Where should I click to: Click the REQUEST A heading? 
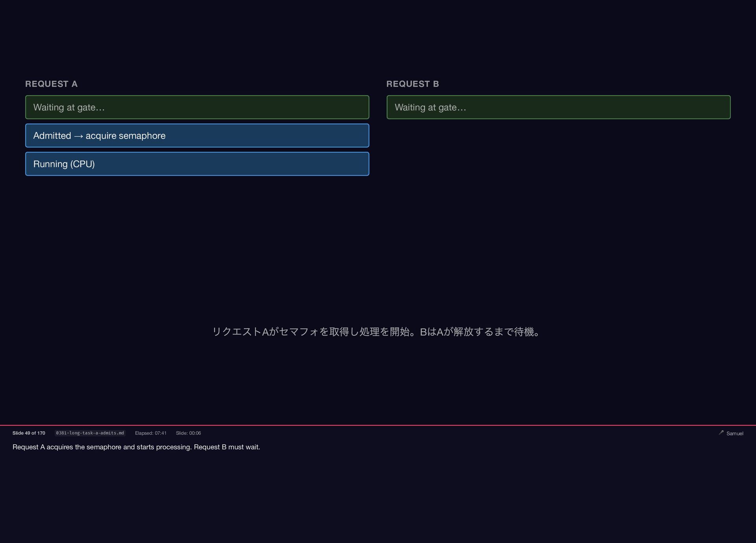[x=51, y=84]
